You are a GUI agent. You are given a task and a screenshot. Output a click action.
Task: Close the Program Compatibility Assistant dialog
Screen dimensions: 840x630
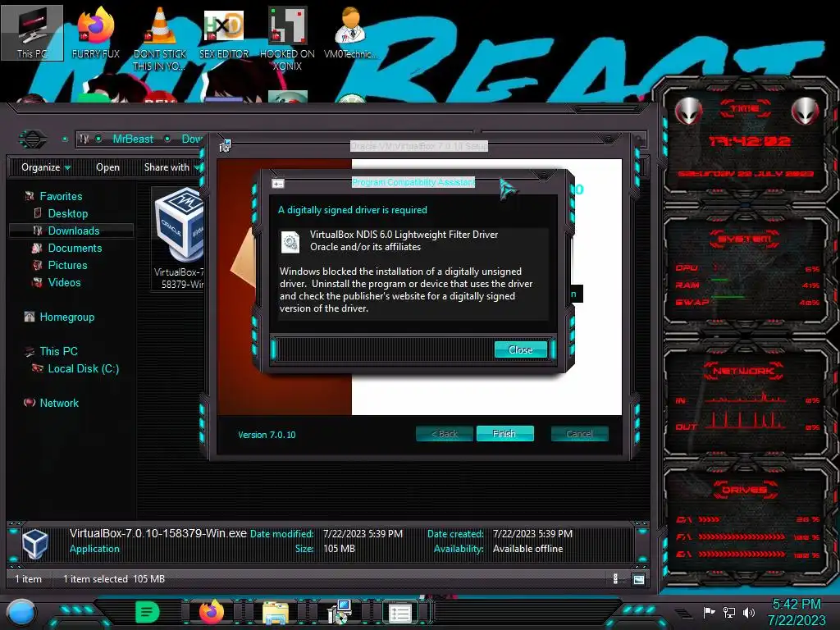tap(520, 349)
